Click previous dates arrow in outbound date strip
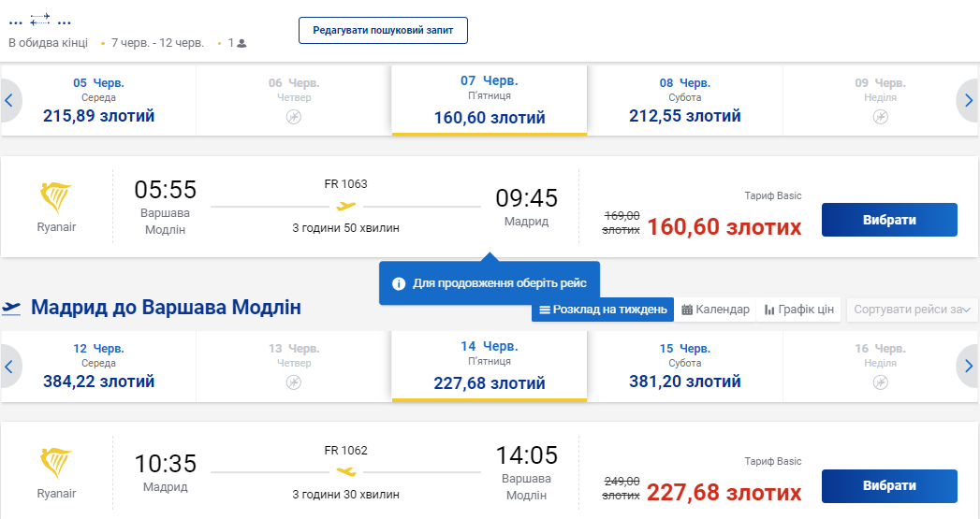980x519 pixels. 8,100
